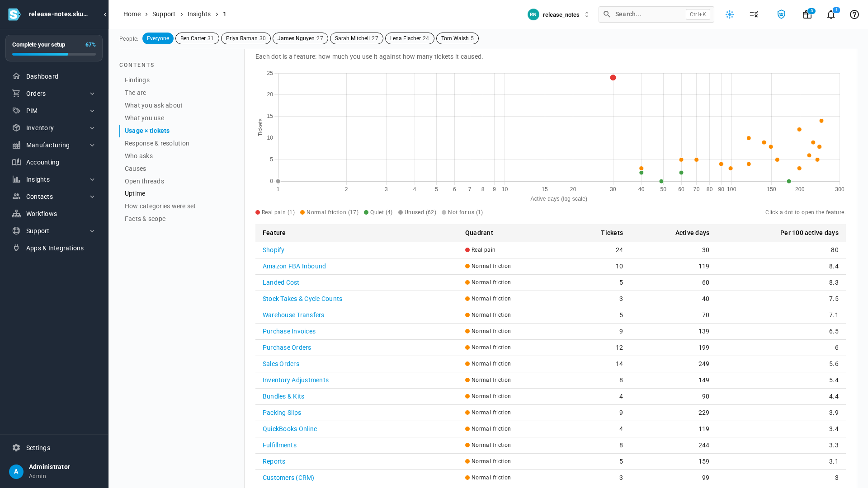Jump to Uptime section
Screen dimensions: 868x488
135,193
